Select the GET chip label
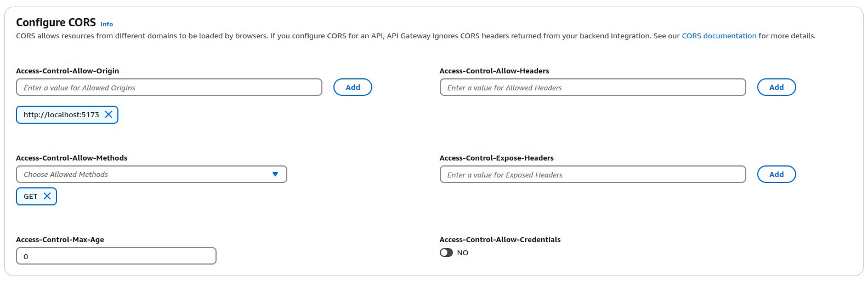The width and height of the screenshot is (868, 281). coord(31,196)
